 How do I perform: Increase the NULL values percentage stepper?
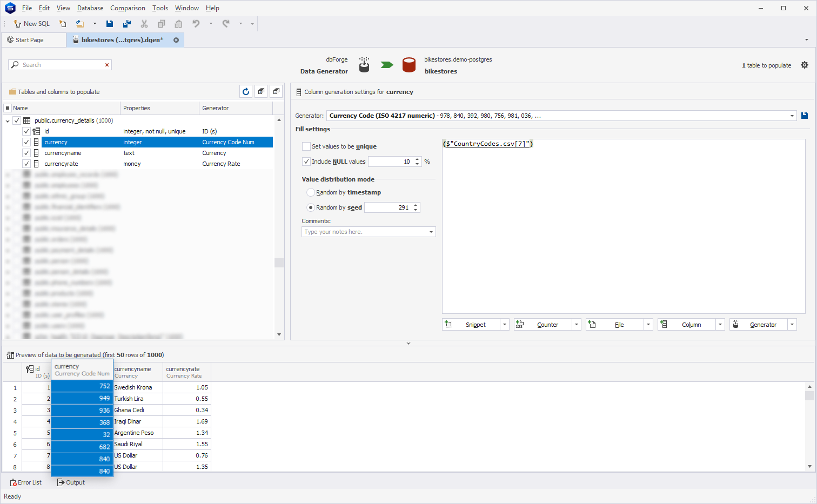pyautogui.click(x=417, y=159)
